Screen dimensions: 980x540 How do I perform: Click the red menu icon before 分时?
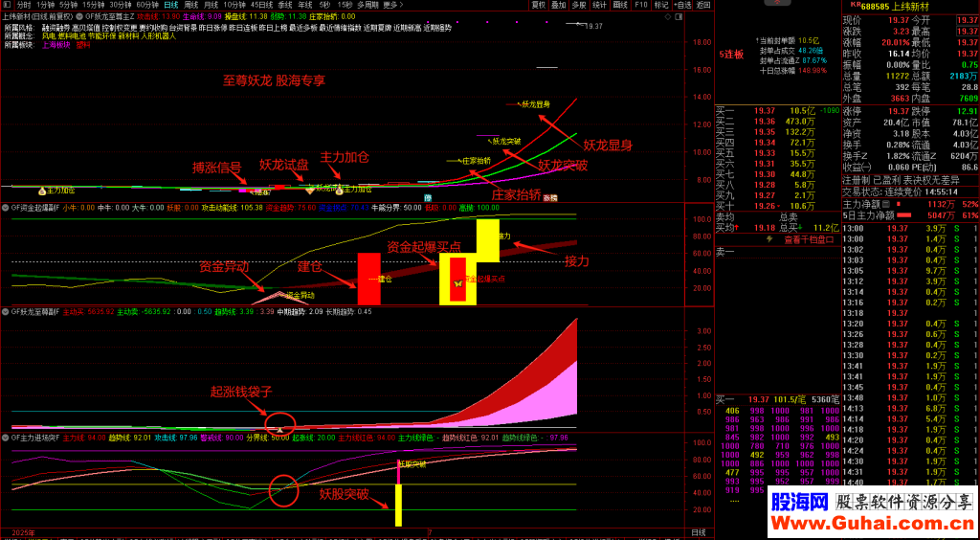(x=7, y=5)
